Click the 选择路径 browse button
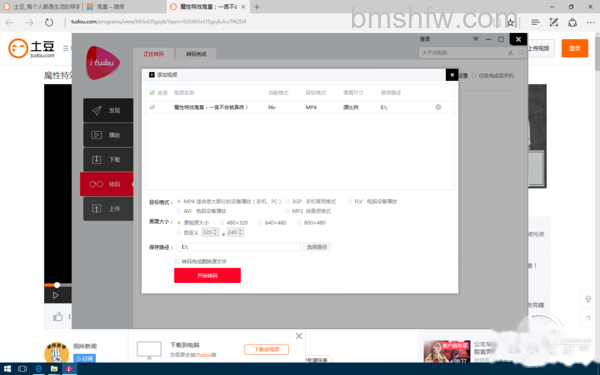 click(317, 247)
